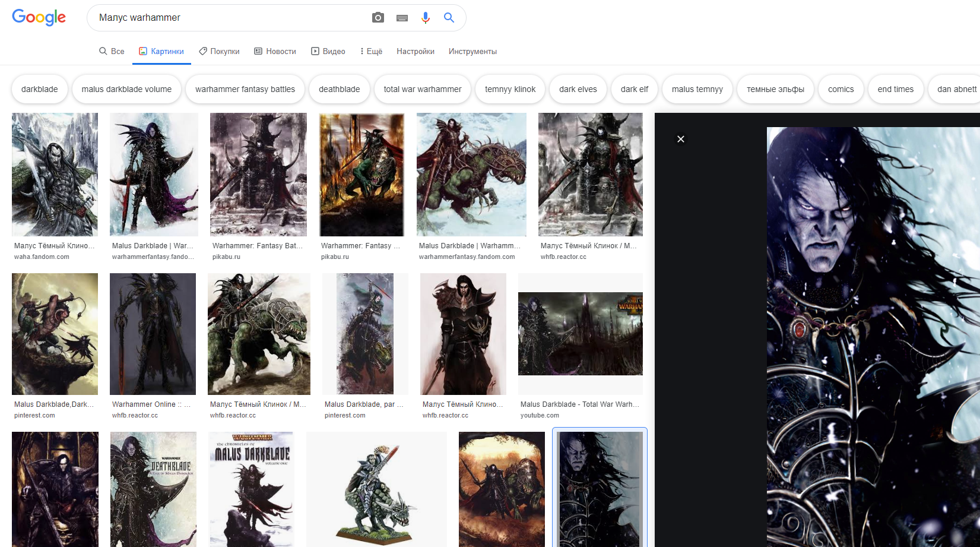The image size is (980, 547).
Task: Open Инструменты options
Action: tap(472, 52)
